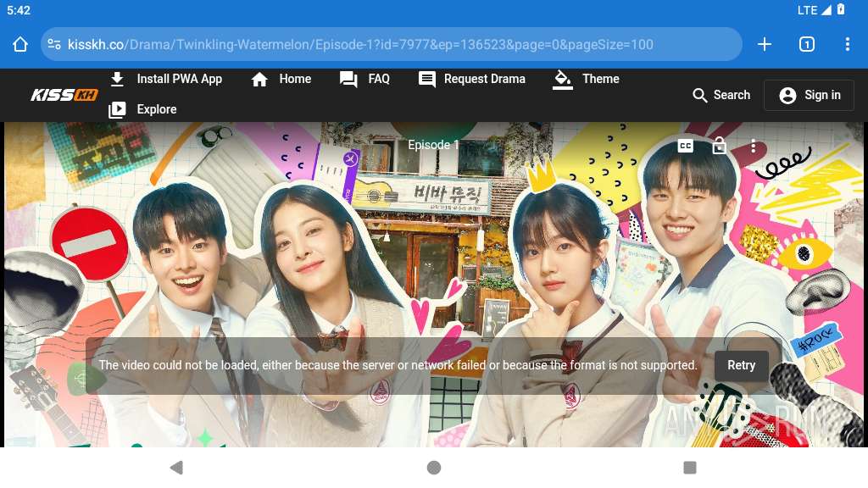Viewport: 868px width, 488px height.
Task: Tap the browser home icon
Action: (20, 44)
